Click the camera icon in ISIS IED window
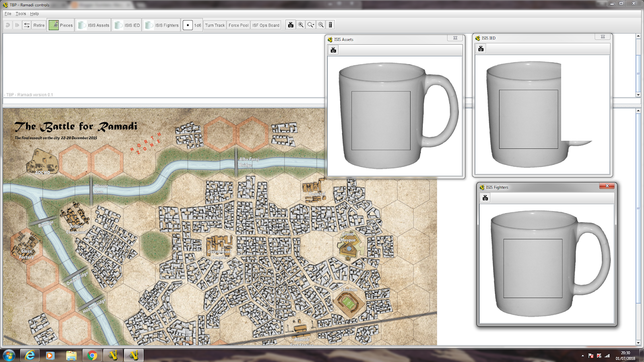644x362 pixels. tap(481, 49)
